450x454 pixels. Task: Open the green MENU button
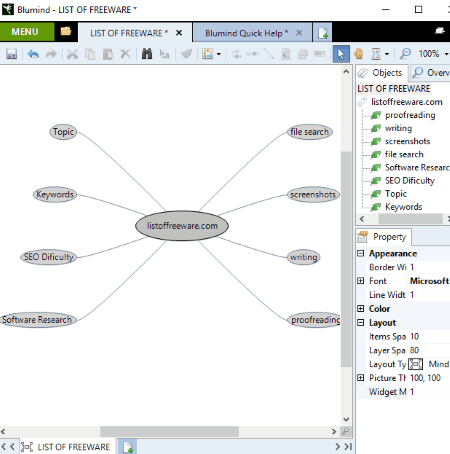click(x=27, y=32)
